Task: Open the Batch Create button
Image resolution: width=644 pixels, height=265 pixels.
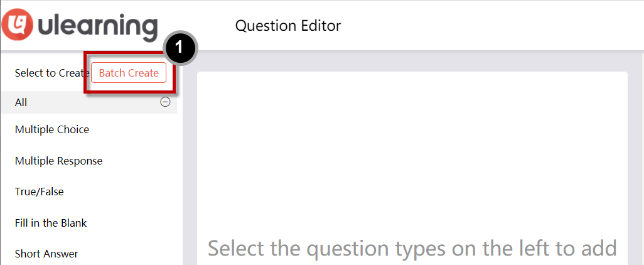Action: click(x=129, y=73)
